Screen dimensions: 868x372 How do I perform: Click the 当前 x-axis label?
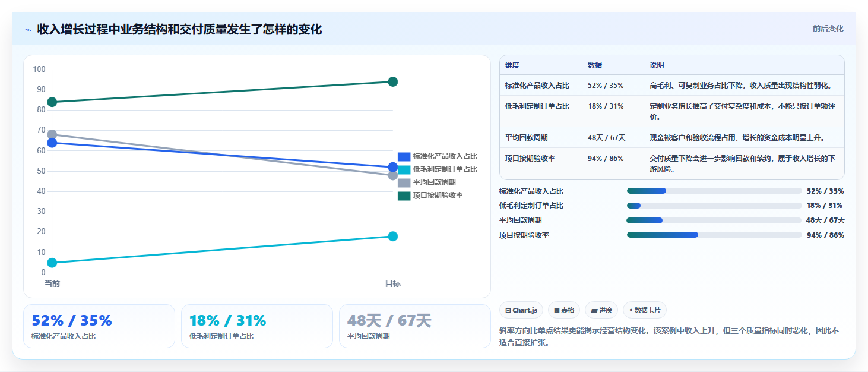[x=52, y=283]
